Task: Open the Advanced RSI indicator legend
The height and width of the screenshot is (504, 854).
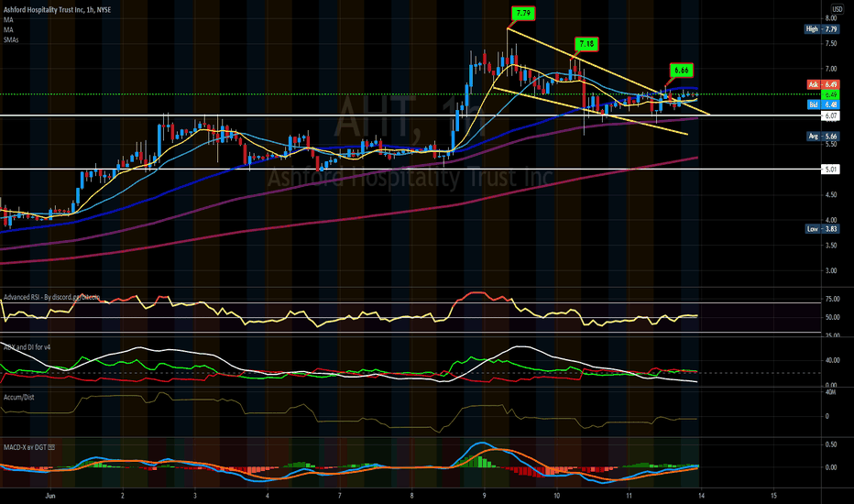Action: (x=51, y=297)
